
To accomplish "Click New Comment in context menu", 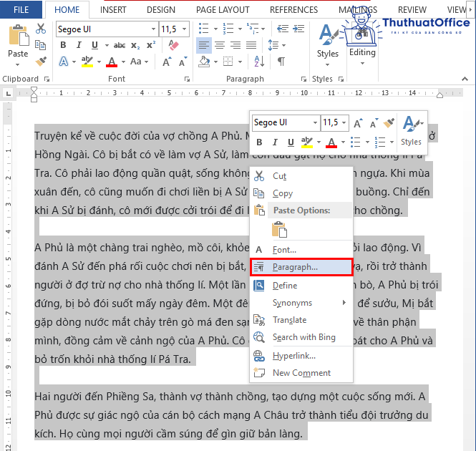I will point(301,373).
